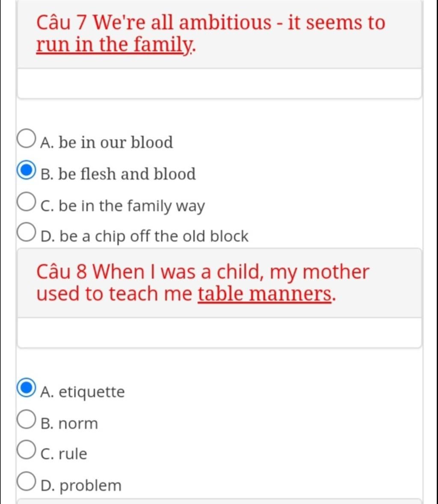Pick the problem radio option
Screen dimensions: 438x504
pyautogui.click(x=26, y=481)
